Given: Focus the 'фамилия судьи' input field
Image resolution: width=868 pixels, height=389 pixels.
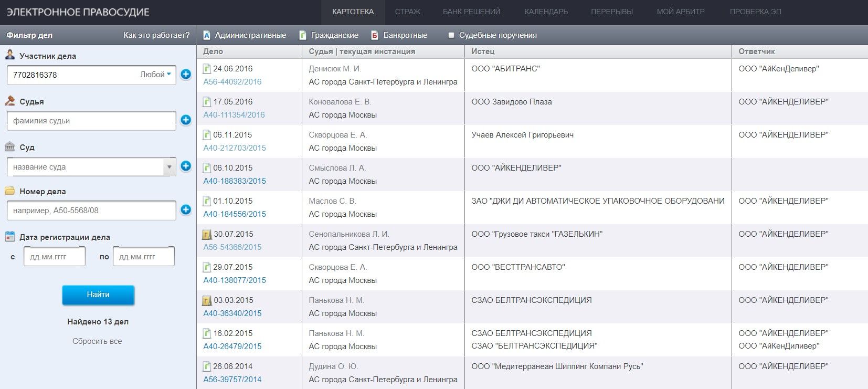Looking at the screenshot, I should coord(91,121).
